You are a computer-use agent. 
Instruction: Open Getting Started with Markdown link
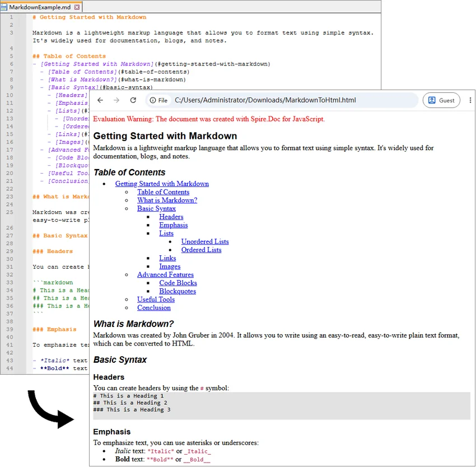(162, 184)
